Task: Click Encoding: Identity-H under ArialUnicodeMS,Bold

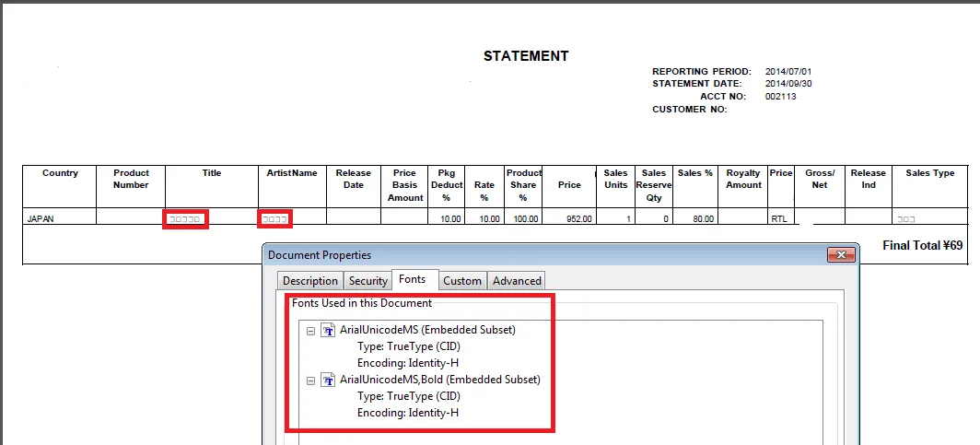Action: 408,413
